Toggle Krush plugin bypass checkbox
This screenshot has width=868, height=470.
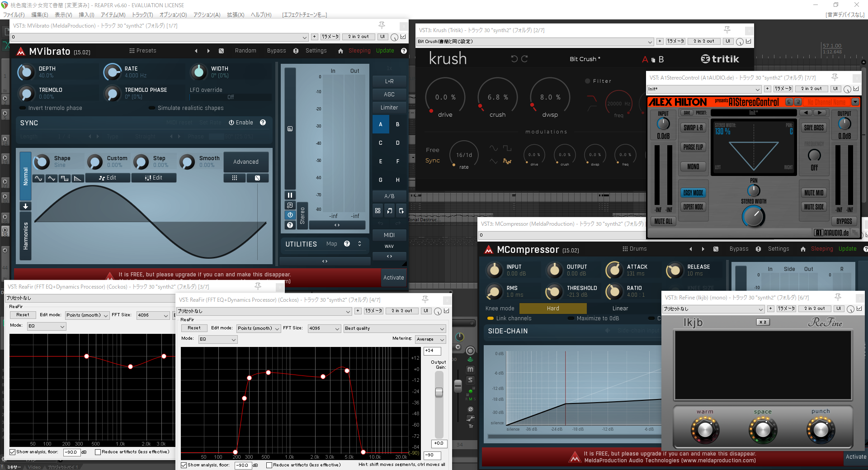pos(749,41)
